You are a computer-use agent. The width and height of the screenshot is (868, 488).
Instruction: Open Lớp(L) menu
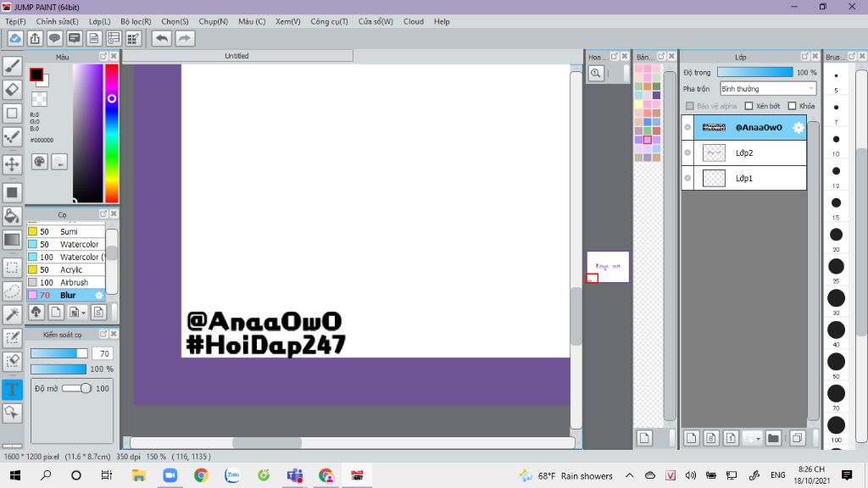[100, 21]
